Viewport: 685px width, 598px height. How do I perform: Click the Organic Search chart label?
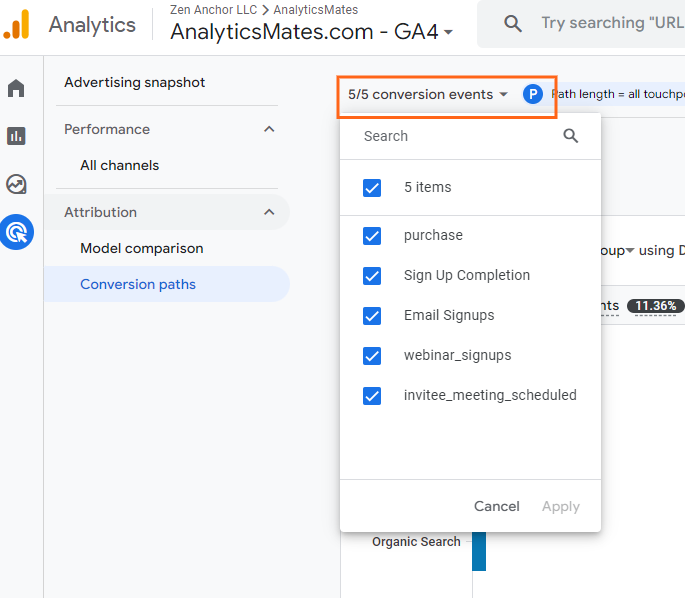coord(416,542)
